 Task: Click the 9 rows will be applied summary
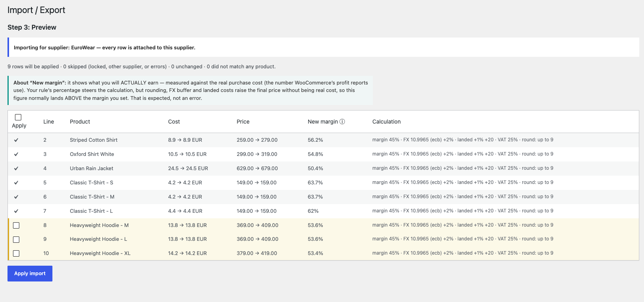141,66
